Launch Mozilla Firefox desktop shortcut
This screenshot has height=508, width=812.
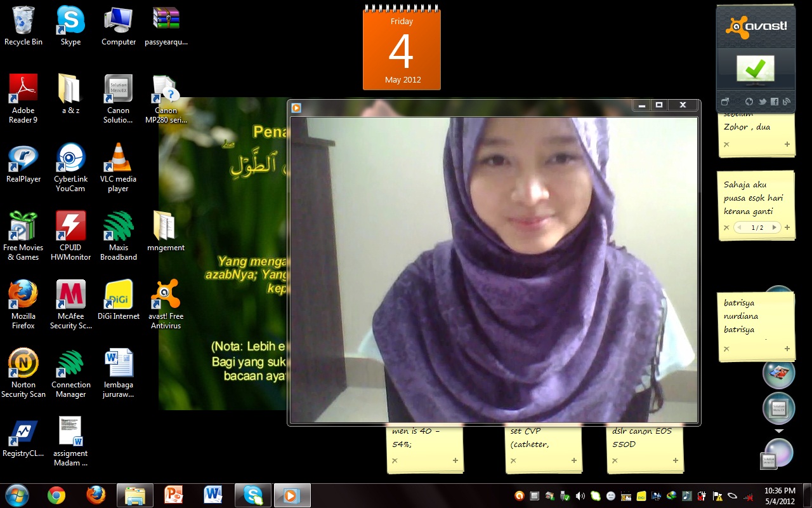(x=23, y=304)
